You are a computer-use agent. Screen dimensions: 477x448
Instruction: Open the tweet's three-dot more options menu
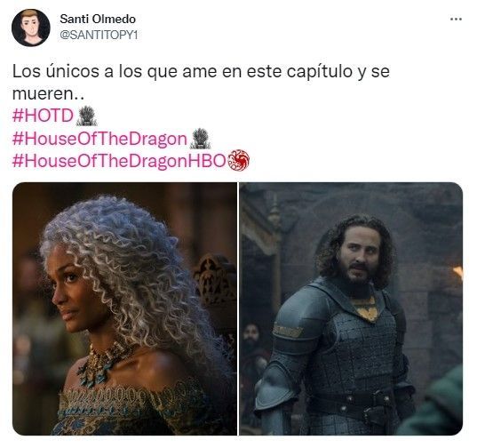456,20
